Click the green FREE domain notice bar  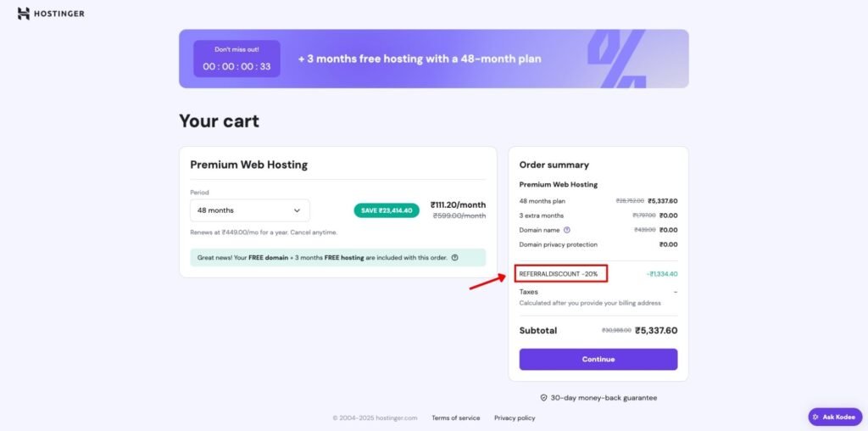pyautogui.click(x=337, y=258)
